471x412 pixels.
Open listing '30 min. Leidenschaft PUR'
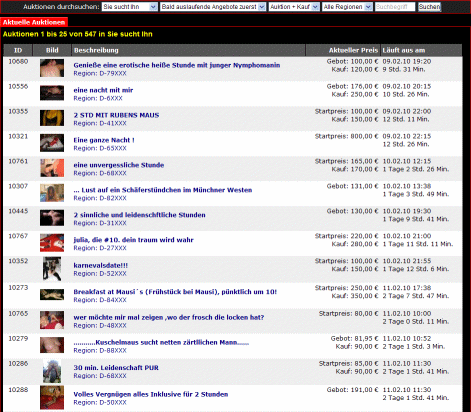[x=116, y=368]
